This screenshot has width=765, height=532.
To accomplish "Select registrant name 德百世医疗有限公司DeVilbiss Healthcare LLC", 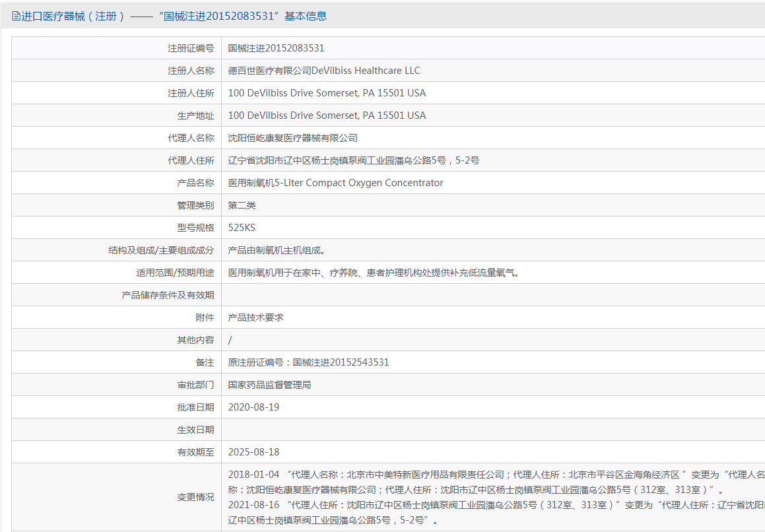I will tap(324, 71).
